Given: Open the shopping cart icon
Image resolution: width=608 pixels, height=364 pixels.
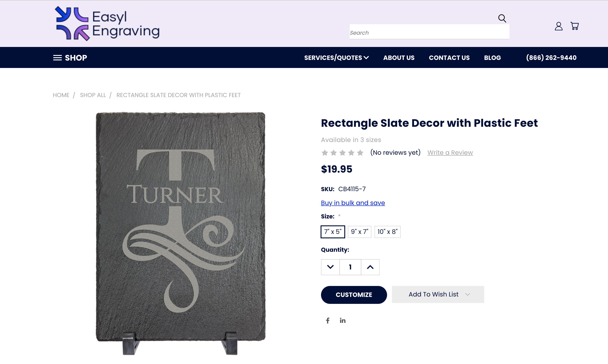Looking at the screenshot, I should coord(574,26).
